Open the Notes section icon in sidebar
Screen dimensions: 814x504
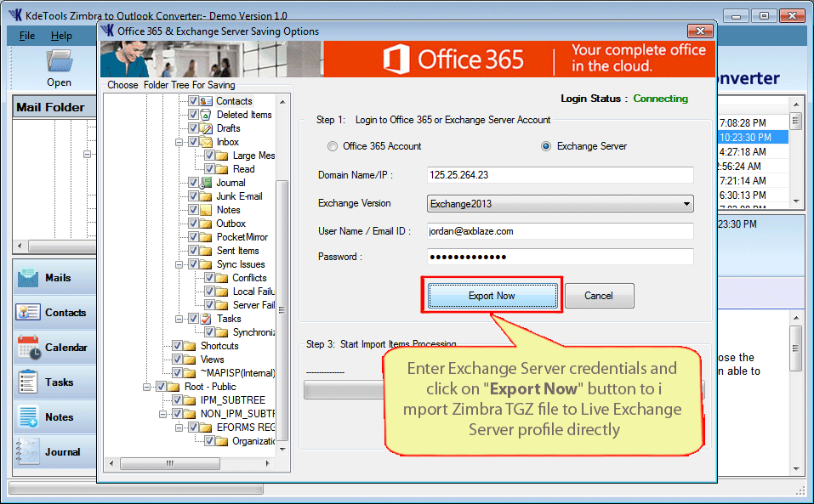pos(28,417)
